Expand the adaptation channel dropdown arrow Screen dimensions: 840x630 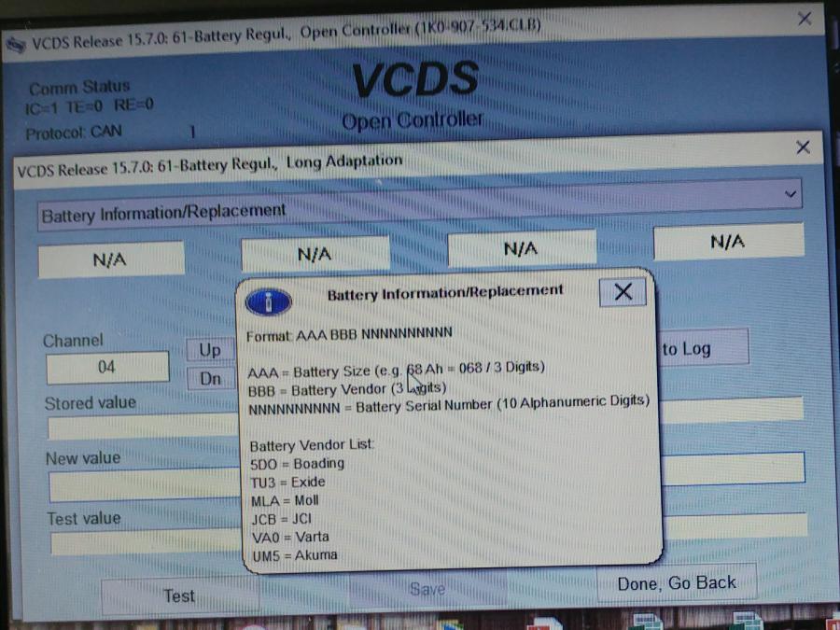tap(791, 194)
